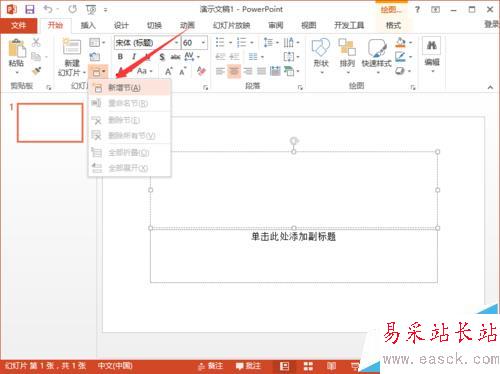Click the Save icon in quick access toolbar

pos(30,9)
